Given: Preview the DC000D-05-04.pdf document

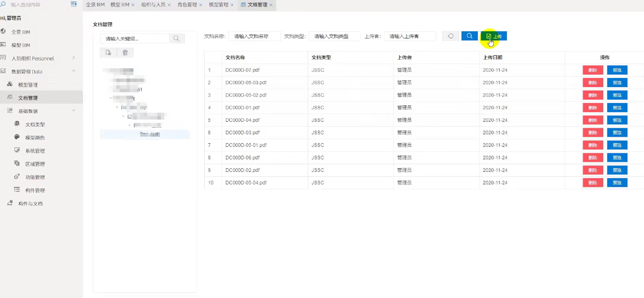Looking at the screenshot, I should [617, 183].
